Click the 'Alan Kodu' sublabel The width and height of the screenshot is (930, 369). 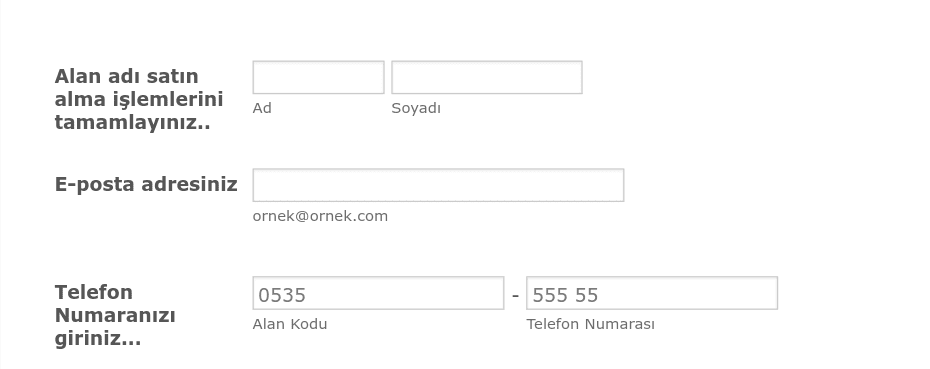[290, 324]
